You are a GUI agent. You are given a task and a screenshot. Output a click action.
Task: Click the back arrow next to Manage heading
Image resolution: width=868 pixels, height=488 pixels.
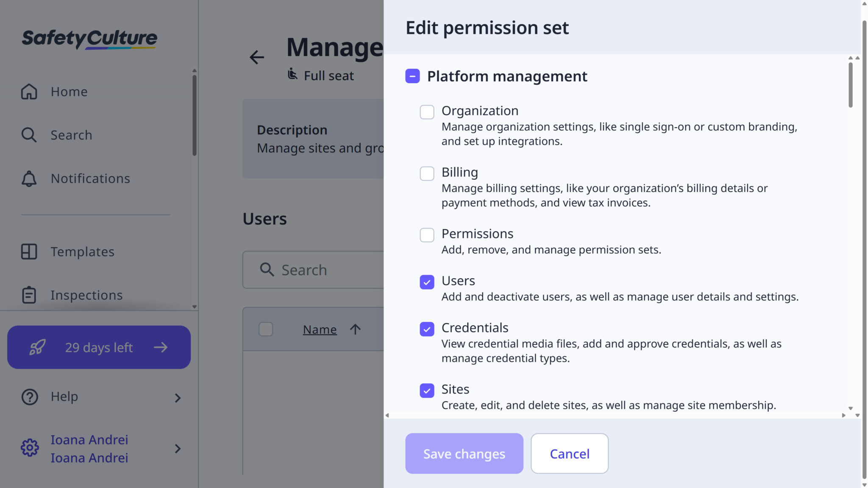coord(256,57)
